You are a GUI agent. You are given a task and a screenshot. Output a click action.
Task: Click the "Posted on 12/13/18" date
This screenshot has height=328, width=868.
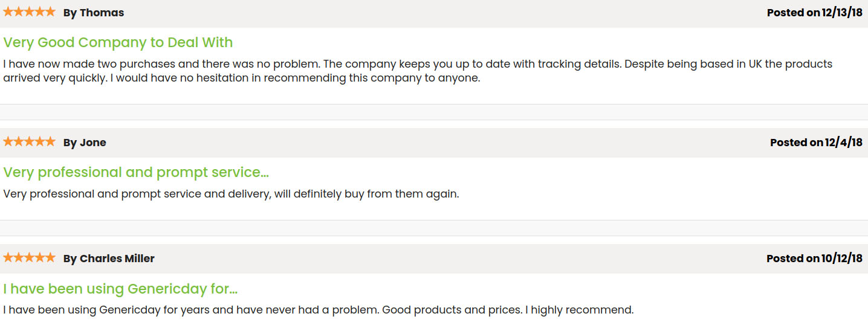coord(814,13)
